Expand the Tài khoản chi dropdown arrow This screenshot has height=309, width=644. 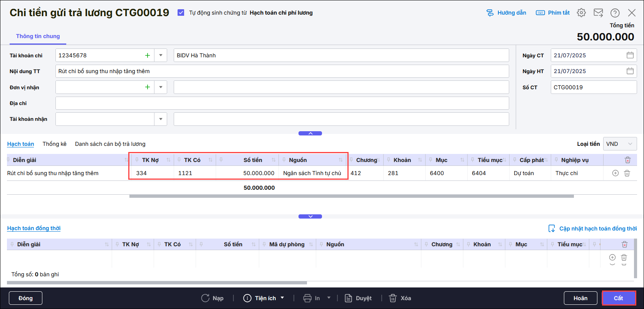[x=161, y=55]
